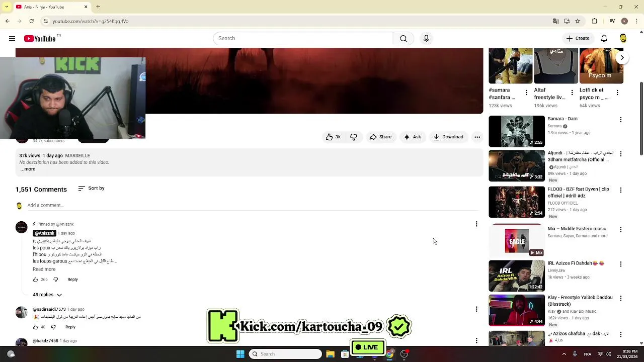644x362 pixels.
Task: Open YouTube notifications bell
Action: (x=604, y=38)
